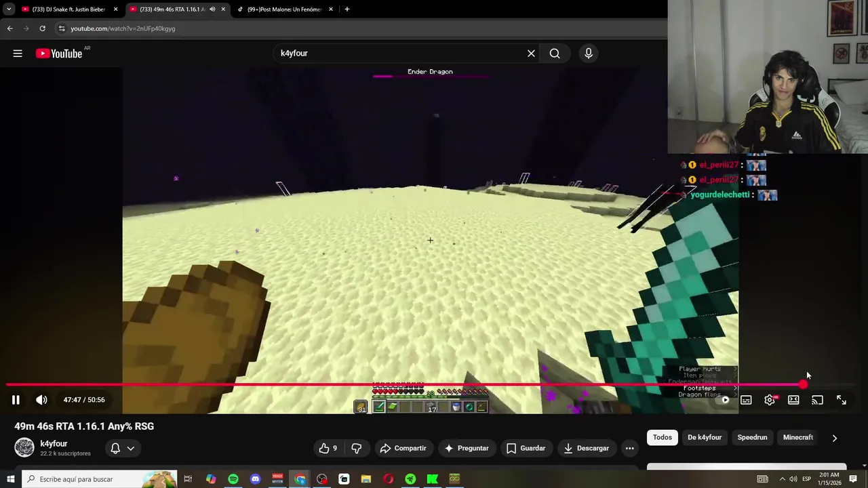Open Copilot from the taskbar
868x488 pixels.
211,479
